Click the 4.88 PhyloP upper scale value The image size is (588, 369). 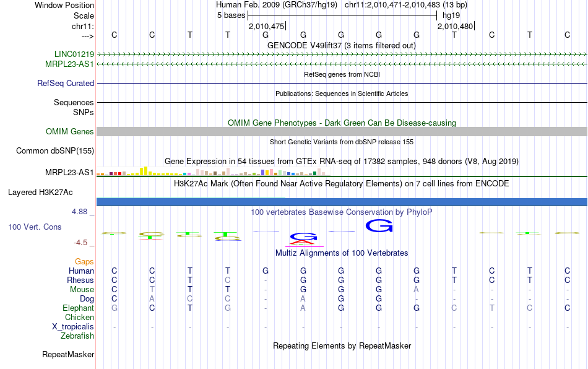tap(79, 212)
